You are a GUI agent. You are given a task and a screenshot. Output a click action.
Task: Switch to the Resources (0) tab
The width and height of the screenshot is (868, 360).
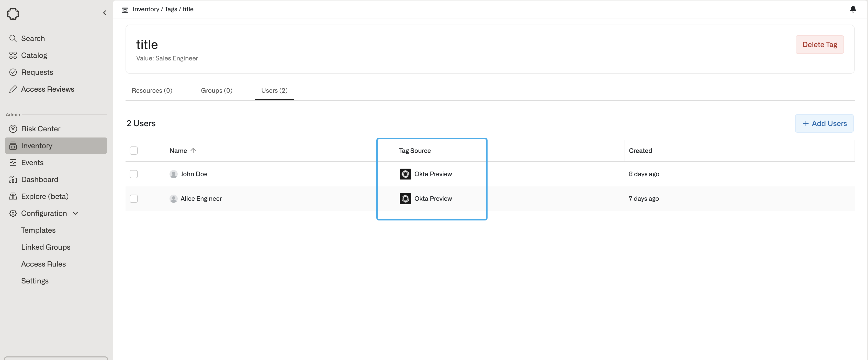click(152, 90)
